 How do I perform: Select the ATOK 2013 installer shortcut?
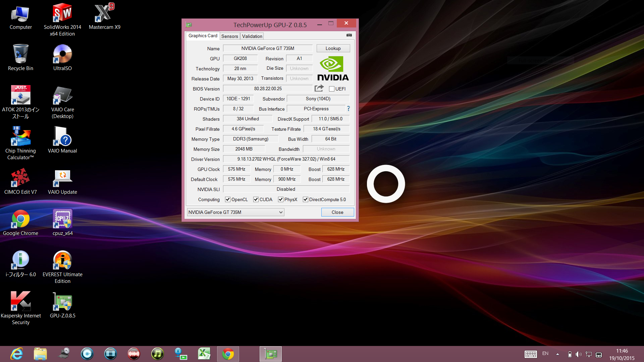[x=20, y=102]
